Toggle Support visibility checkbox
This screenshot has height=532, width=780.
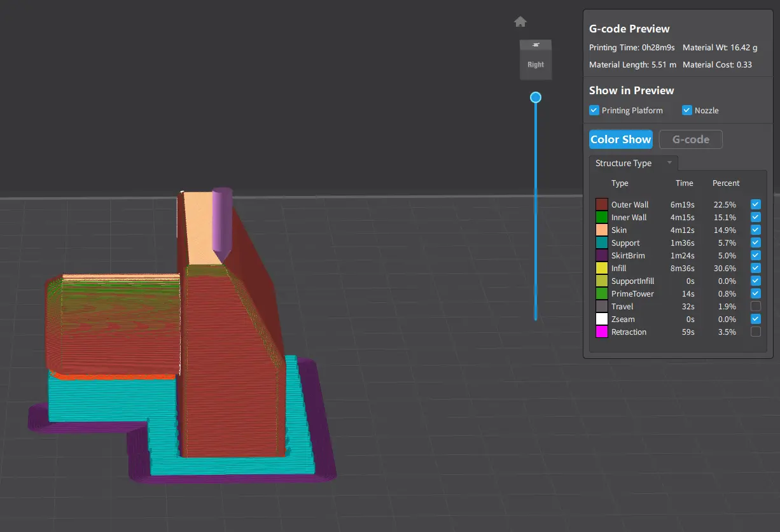[x=756, y=242]
